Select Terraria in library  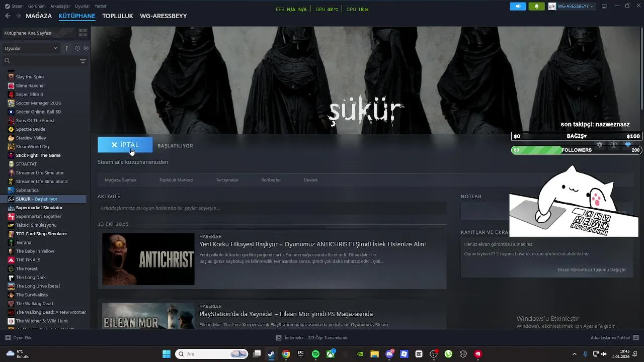pyautogui.click(x=24, y=242)
